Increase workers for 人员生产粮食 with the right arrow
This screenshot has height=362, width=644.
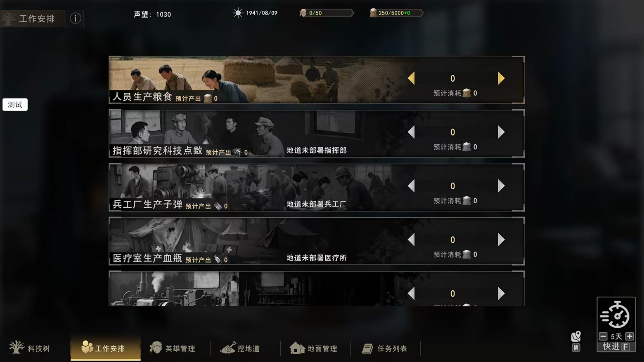click(x=501, y=78)
